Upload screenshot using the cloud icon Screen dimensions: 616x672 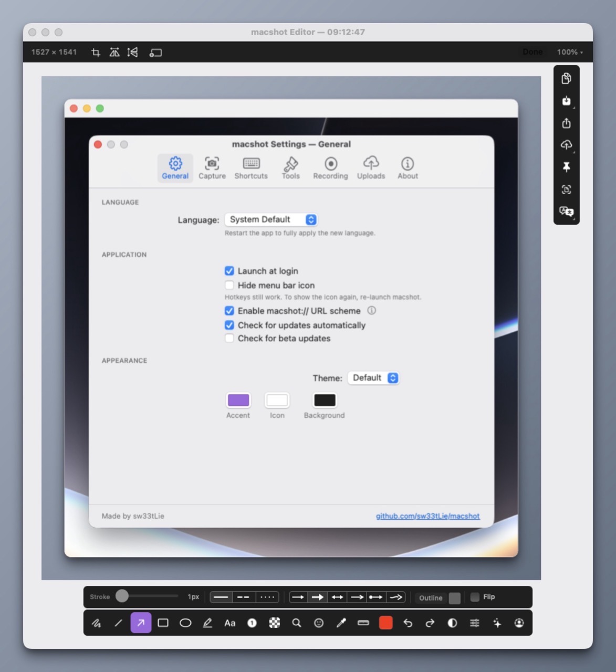coord(567,145)
